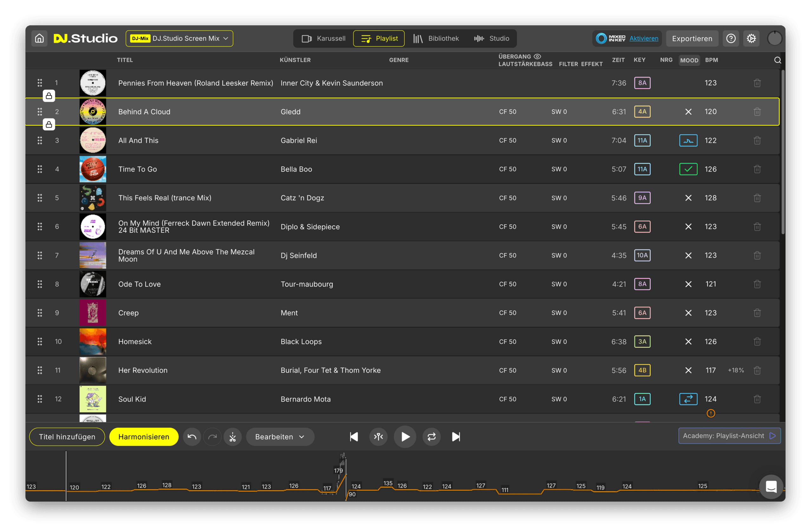Toggle the lock between tracks 1 and 2
Screen dimensions: 812x527
(49, 96)
